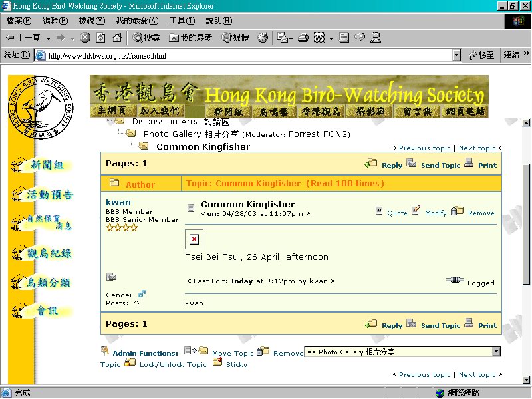
Task: Click the top Next topic link
Action: [x=477, y=148]
